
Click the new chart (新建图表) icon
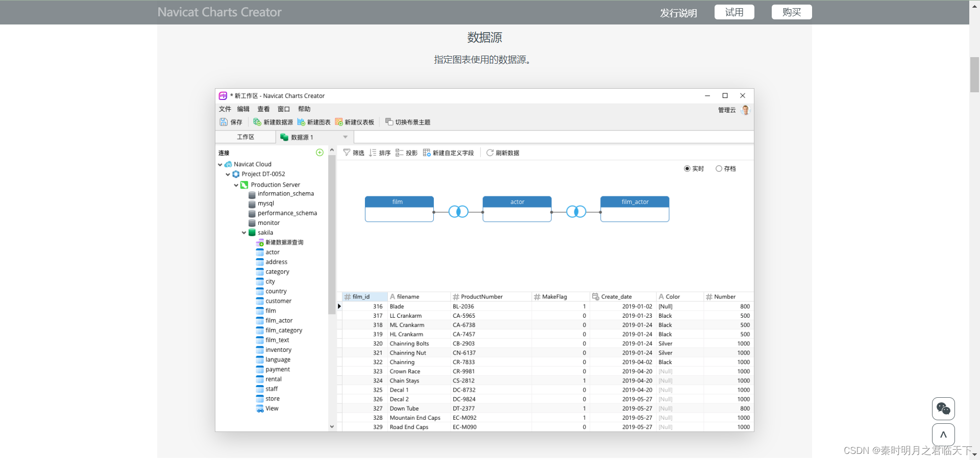[301, 122]
